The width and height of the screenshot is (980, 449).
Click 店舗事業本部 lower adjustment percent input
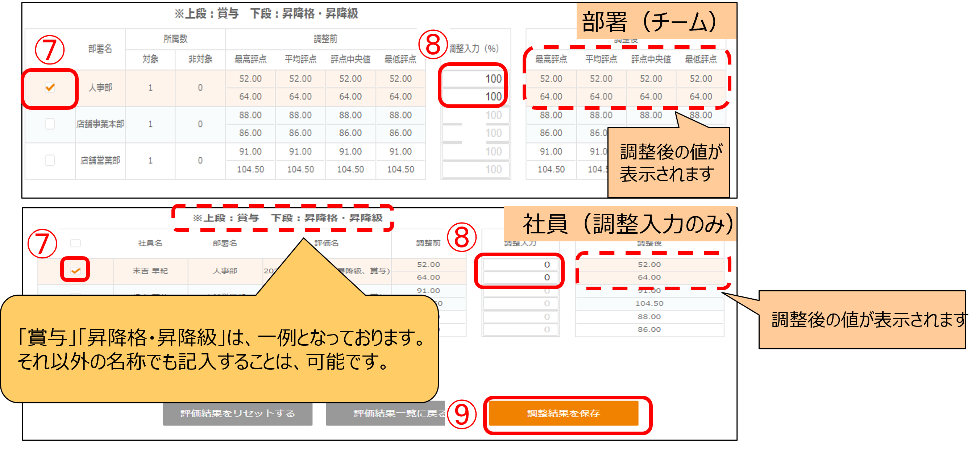pos(475,133)
